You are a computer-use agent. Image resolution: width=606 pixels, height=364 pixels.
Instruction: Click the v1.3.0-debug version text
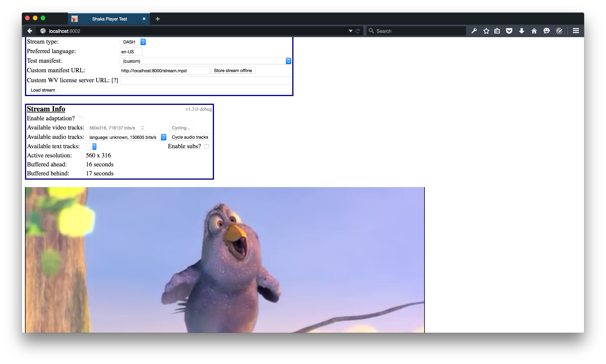click(x=199, y=109)
